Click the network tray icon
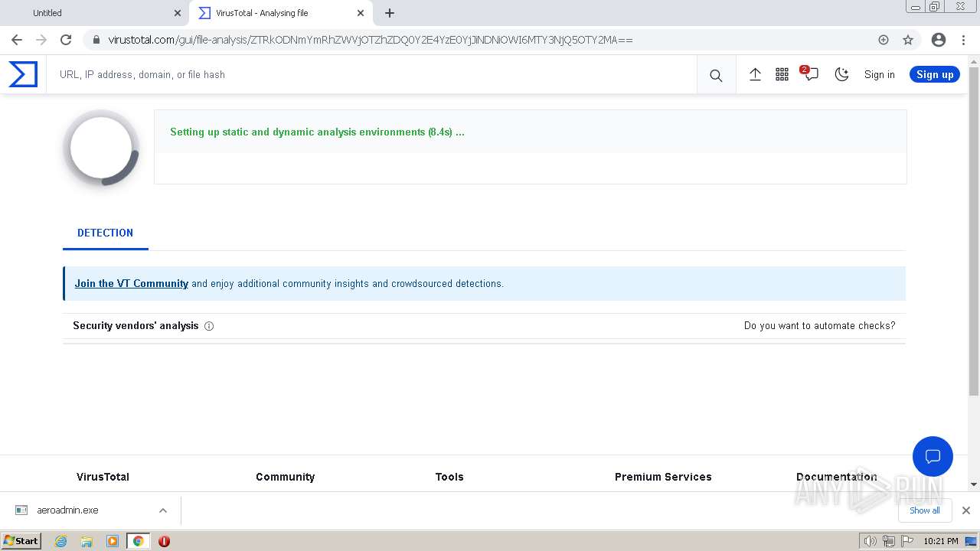The width and height of the screenshot is (980, 551). (x=889, y=541)
